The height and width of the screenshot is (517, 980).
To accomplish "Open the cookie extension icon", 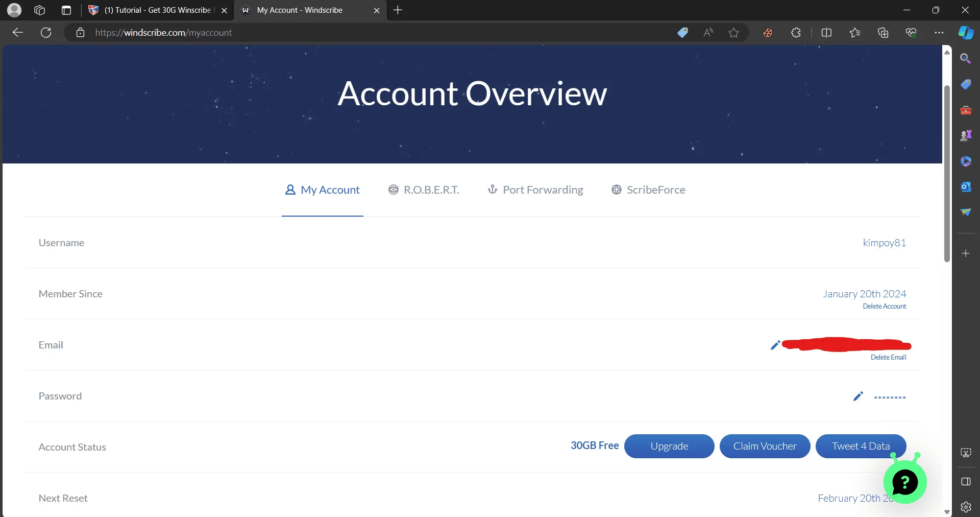I will 768,33.
